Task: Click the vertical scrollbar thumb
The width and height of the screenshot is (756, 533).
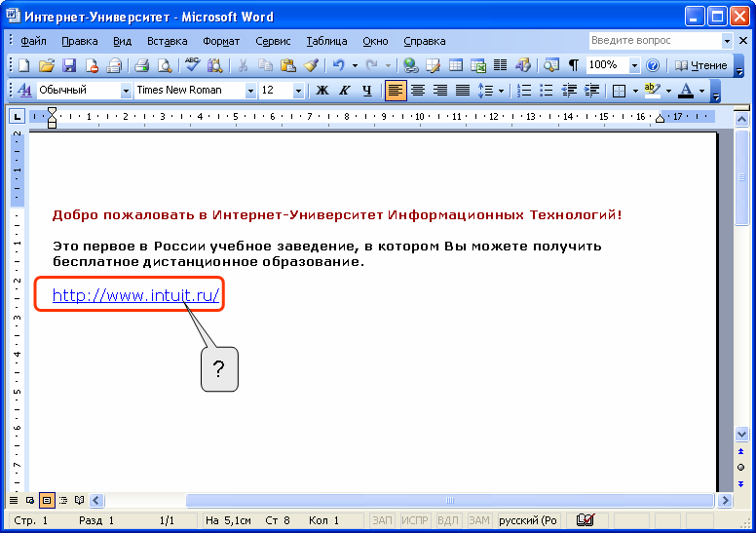Action: coord(741,177)
